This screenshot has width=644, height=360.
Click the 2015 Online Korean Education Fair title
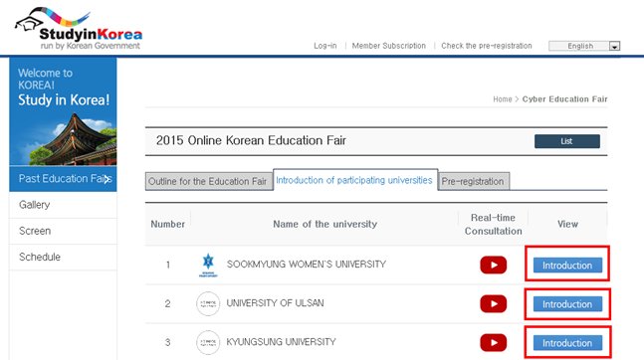pos(251,141)
